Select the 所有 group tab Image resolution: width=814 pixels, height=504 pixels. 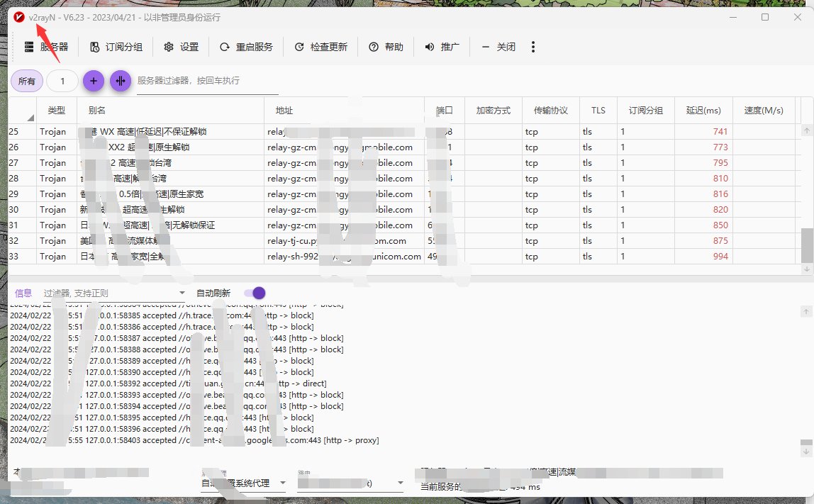click(27, 81)
